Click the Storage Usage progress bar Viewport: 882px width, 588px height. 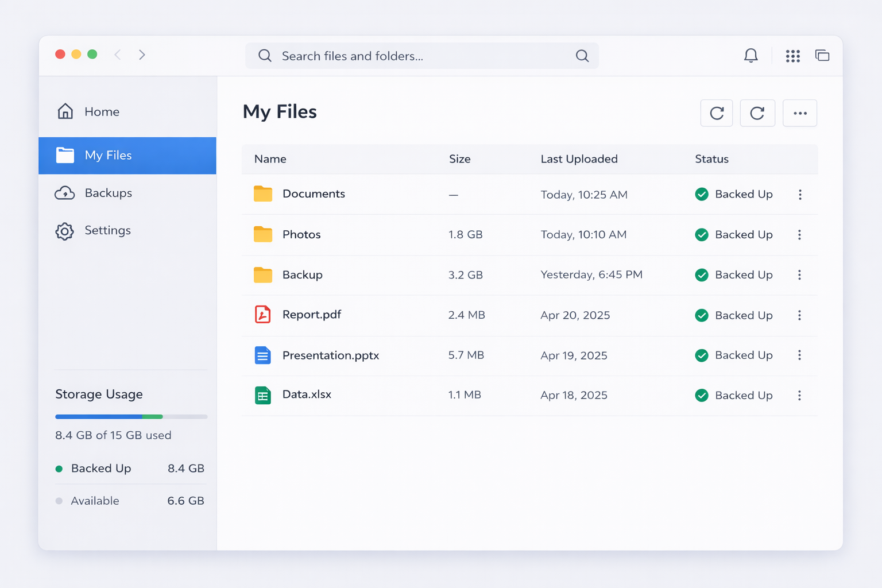(x=131, y=416)
